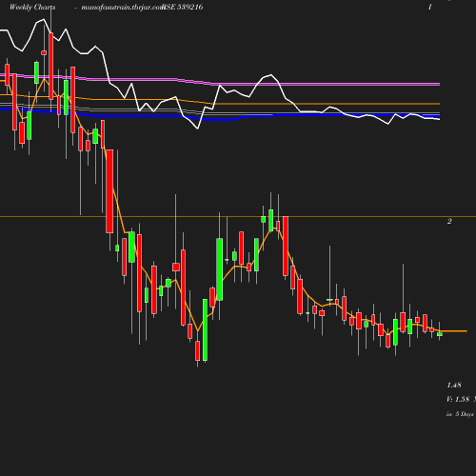476x476 pixels.
Task: Click the '1.48' price value
Action: pos(454,385)
